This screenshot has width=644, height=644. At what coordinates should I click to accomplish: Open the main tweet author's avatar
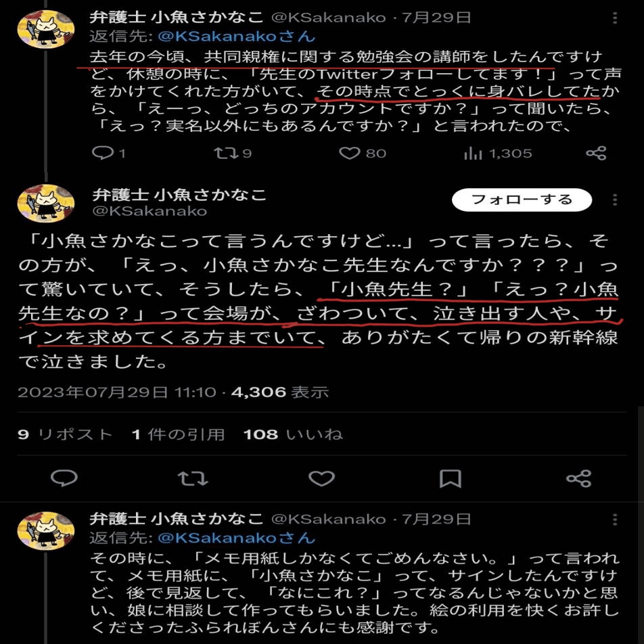46,204
